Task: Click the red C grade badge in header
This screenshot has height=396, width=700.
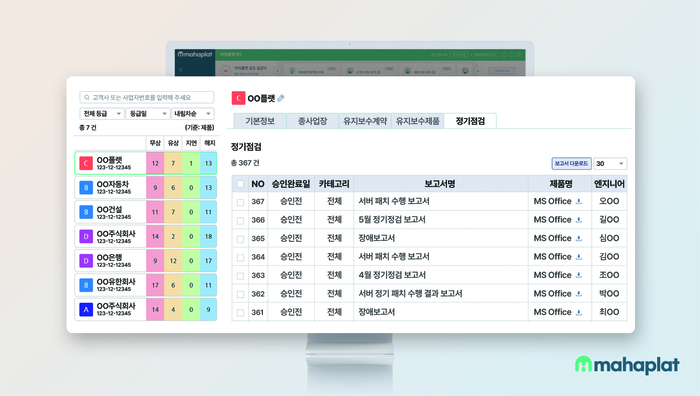Action: 238,98
